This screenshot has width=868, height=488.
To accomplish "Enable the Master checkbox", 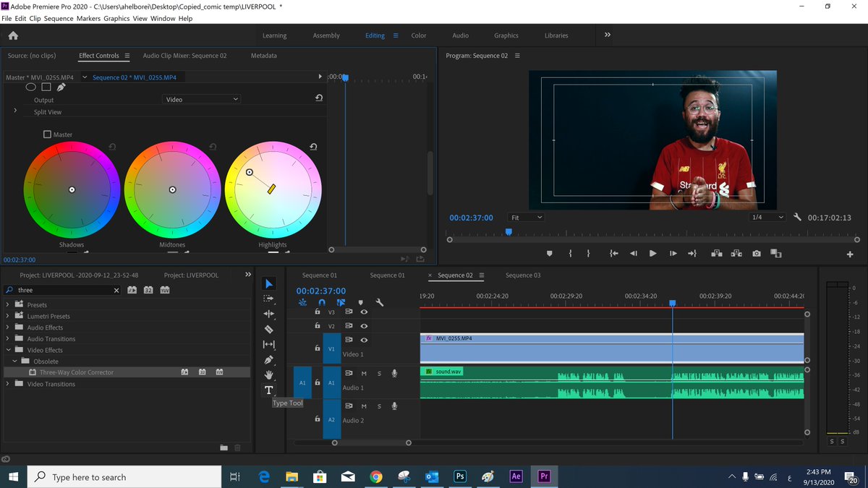I will tap(48, 134).
